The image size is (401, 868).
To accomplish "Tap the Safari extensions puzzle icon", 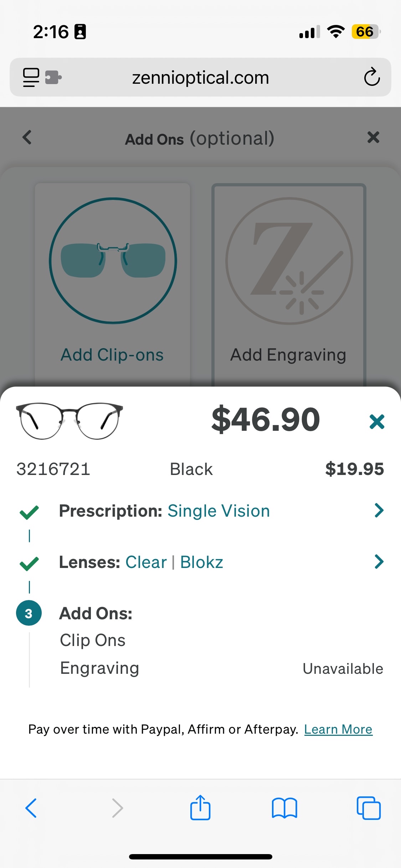I will (x=53, y=77).
